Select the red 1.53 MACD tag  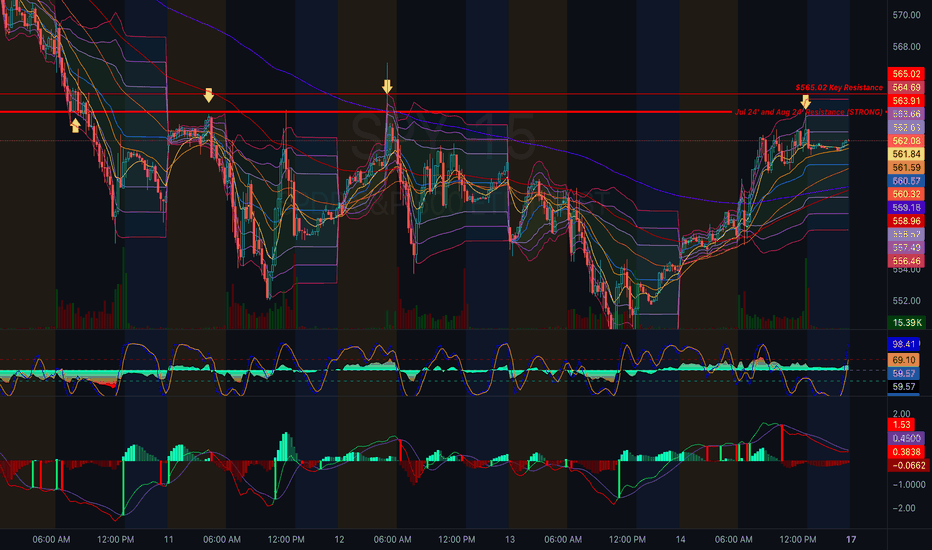[901, 425]
